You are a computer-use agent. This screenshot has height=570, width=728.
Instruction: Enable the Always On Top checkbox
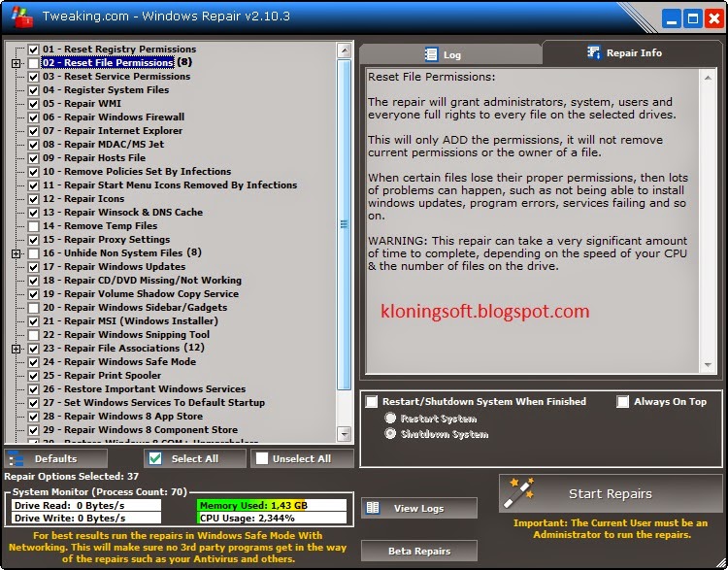click(x=622, y=401)
